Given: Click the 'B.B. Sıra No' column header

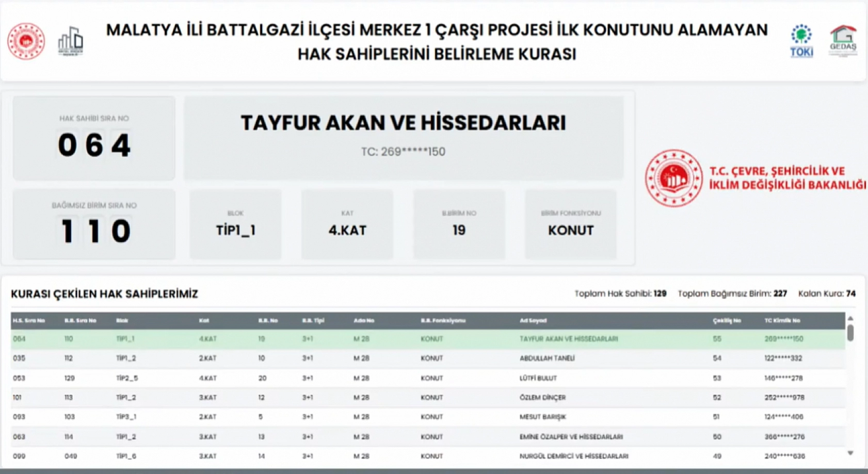Looking at the screenshot, I should (x=80, y=320).
